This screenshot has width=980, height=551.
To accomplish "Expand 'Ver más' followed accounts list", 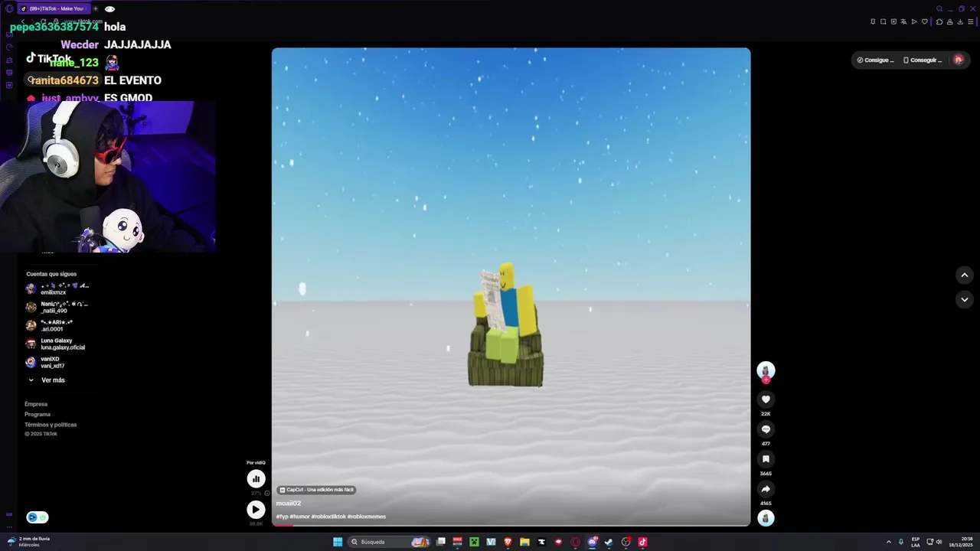I will pyautogui.click(x=46, y=380).
